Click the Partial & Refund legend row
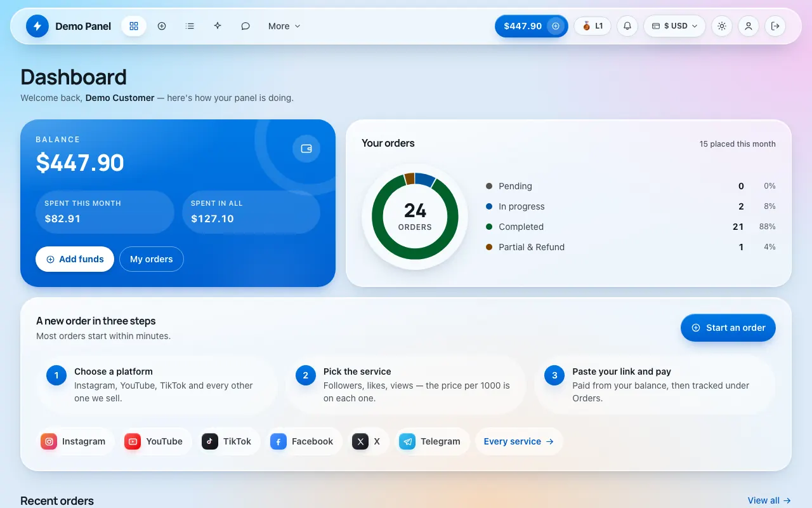 click(631, 247)
